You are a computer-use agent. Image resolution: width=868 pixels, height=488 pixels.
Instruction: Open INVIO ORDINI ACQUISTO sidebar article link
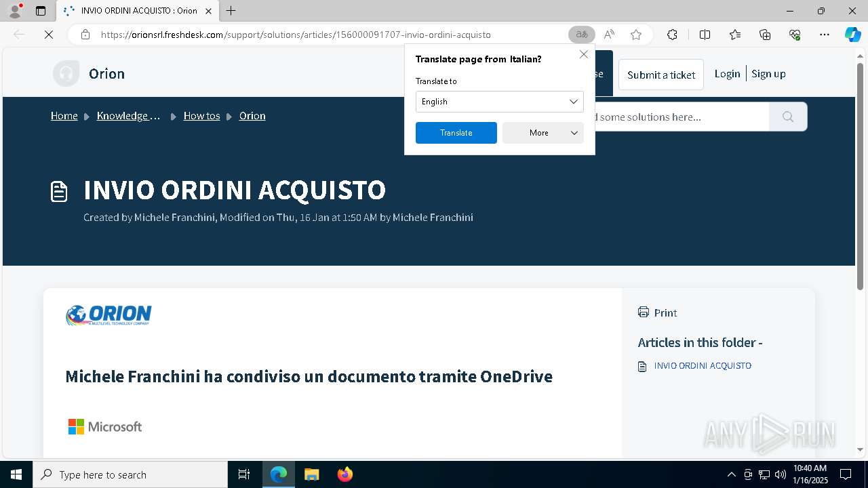click(x=703, y=366)
